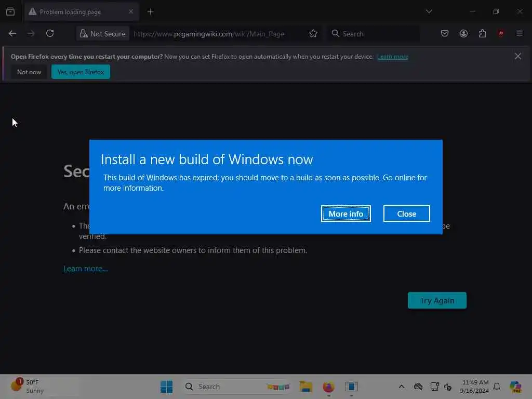Click the pcgamingwiki.com URL address field
This screenshot has width=532, height=399.
[x=209, y=34]
